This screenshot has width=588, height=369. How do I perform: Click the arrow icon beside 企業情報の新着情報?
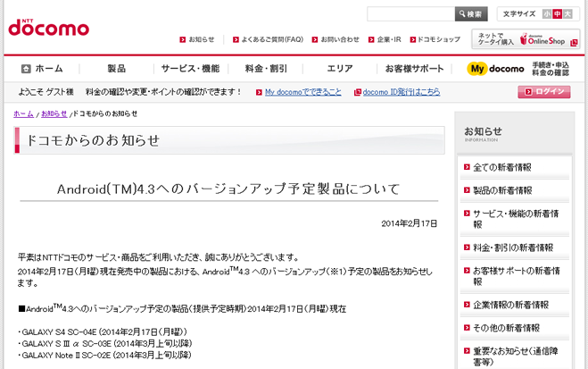point(467,305)
